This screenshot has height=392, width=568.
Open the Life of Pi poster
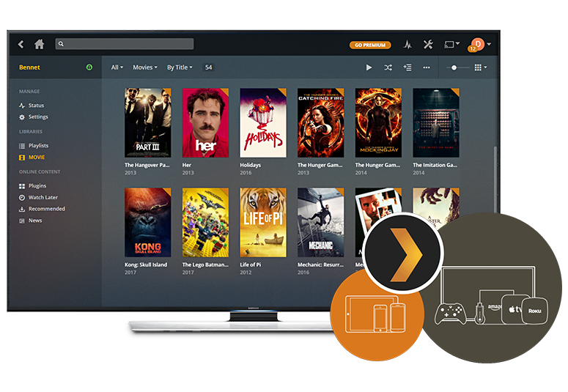(263, 222)
